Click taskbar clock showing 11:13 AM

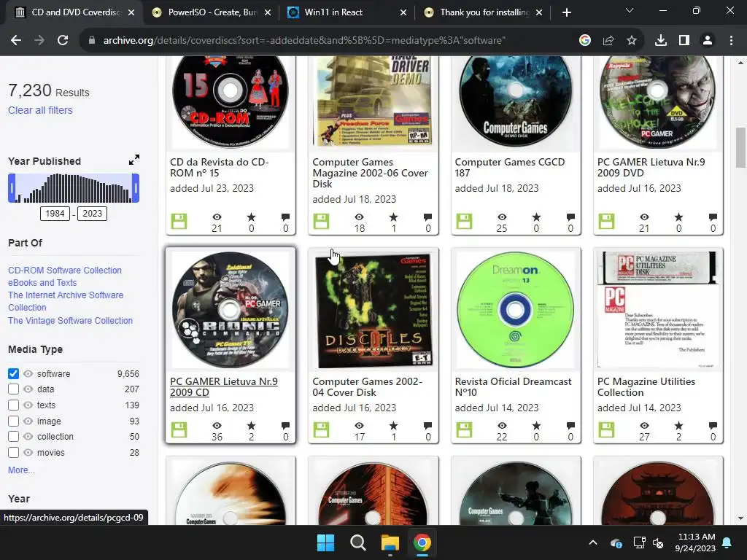coord(695,542)
